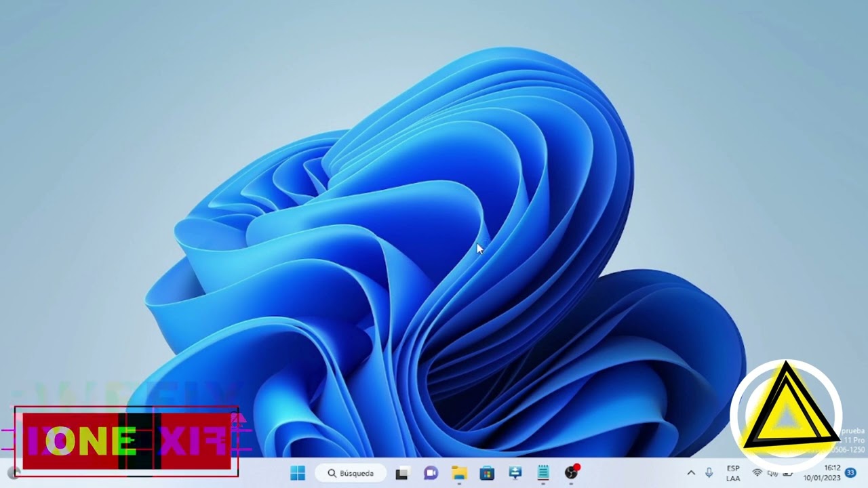
Task: Click the Búsqueda search box
Action: (351, 473)
